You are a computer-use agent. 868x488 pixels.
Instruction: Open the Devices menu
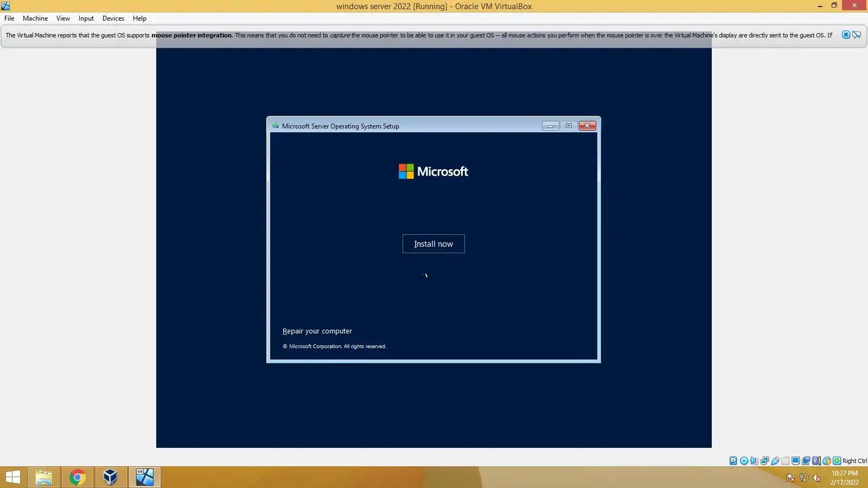tap(113, 18)
